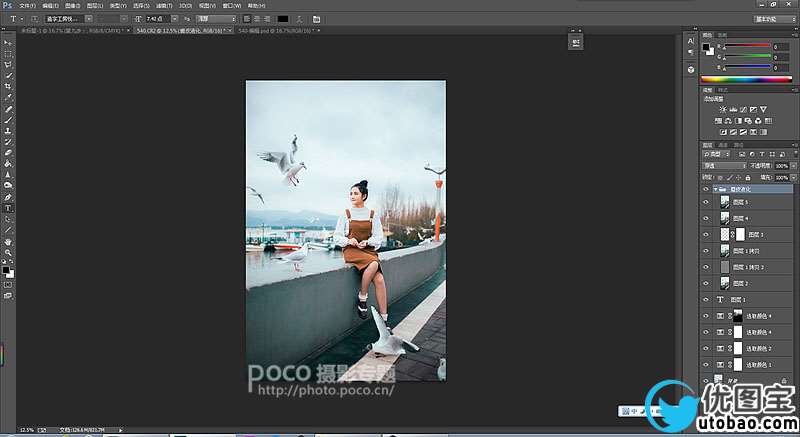Open the 编辑(E) menu
800x437 pixels.
pos(50,6)
